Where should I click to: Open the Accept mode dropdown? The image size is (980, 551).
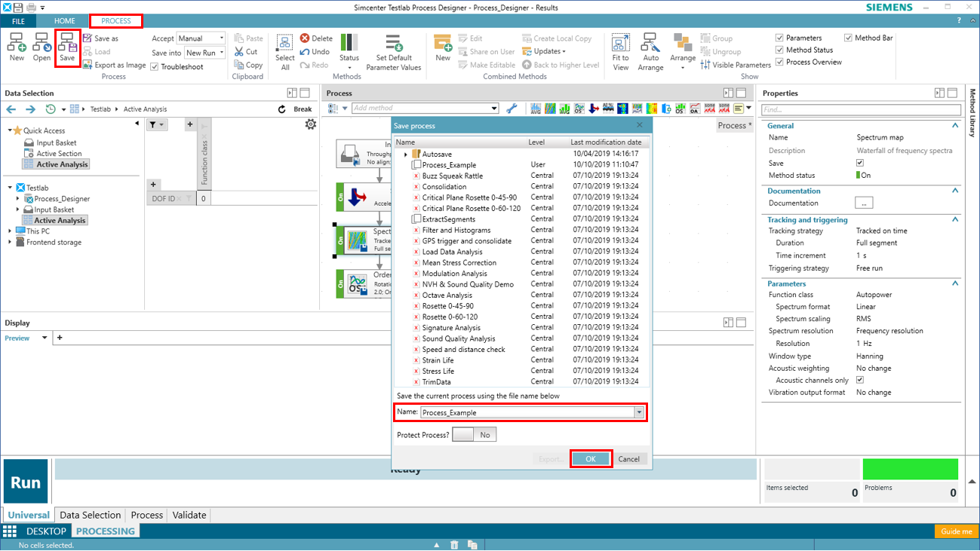201,38
